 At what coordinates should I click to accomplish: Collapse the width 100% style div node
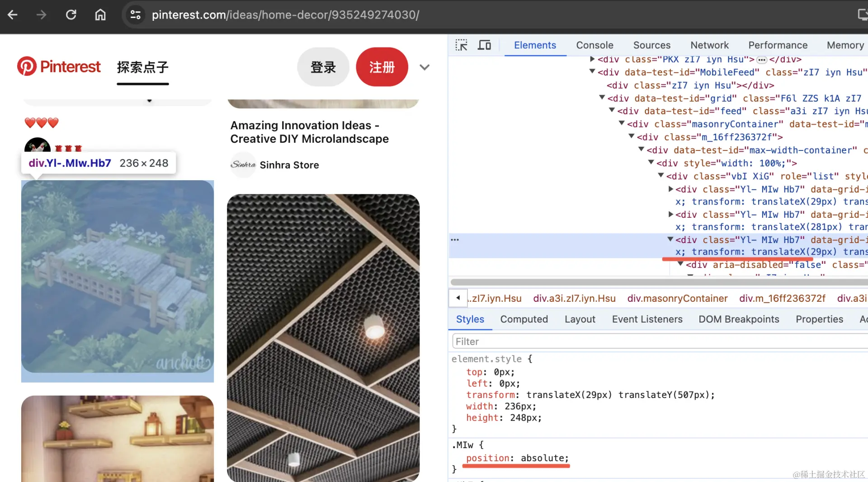(651, 163)
